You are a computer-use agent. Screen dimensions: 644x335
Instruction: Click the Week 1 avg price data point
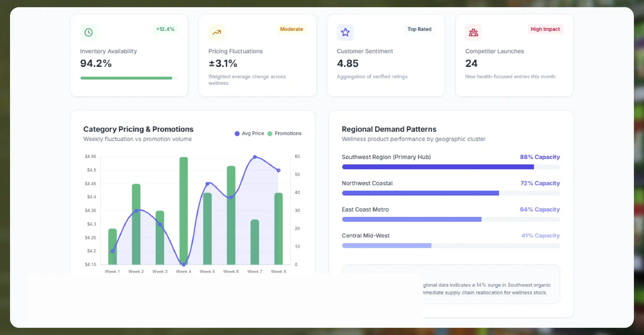click(x=112, y=251)
